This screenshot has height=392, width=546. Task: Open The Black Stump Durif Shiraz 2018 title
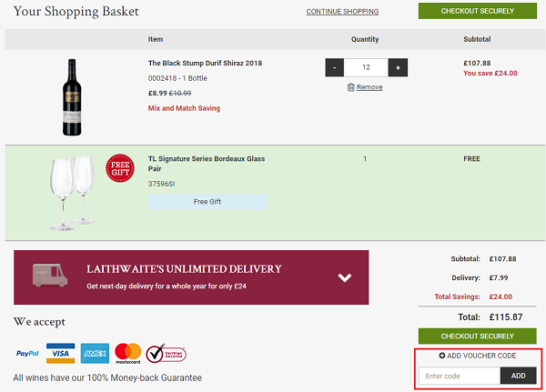(205, 63)
